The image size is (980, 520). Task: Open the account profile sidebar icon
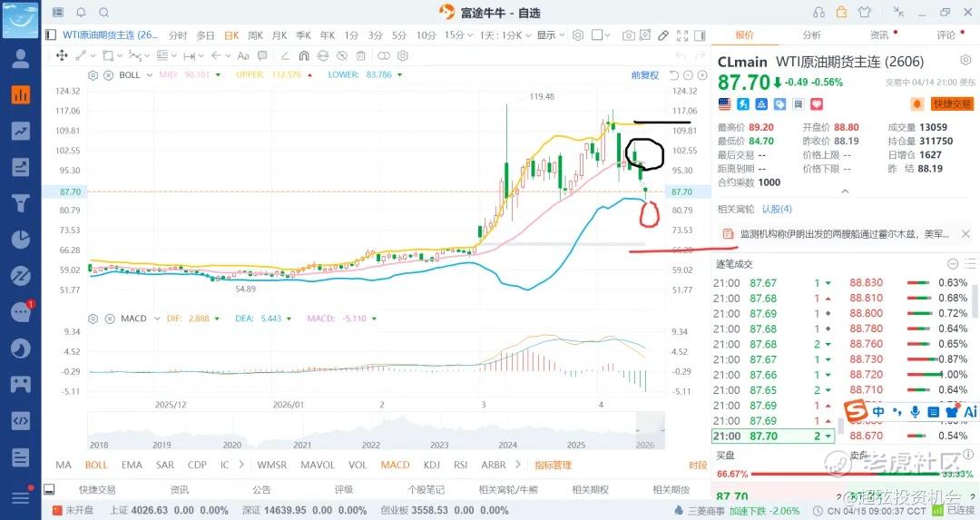(21, 58)
